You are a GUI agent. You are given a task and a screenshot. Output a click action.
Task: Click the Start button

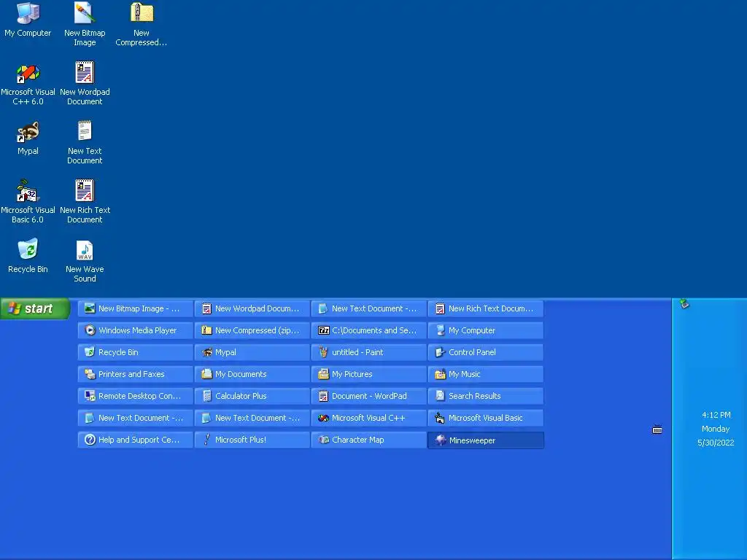pos(35,308)
